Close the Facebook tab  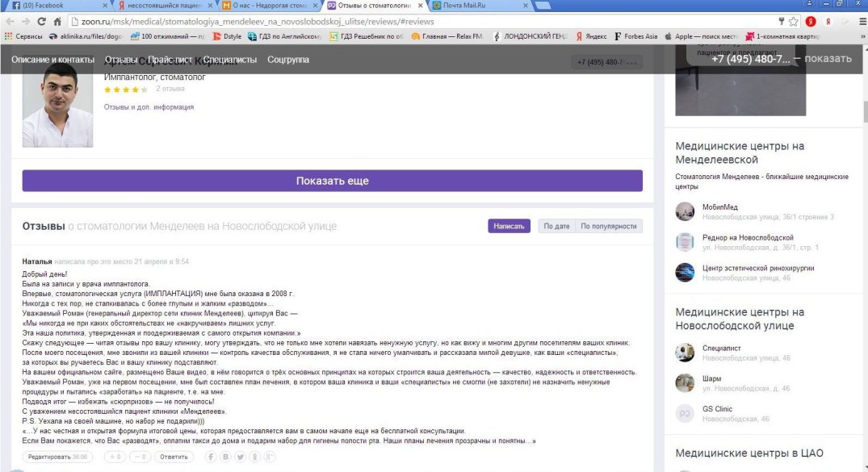[x=105, y=6]
